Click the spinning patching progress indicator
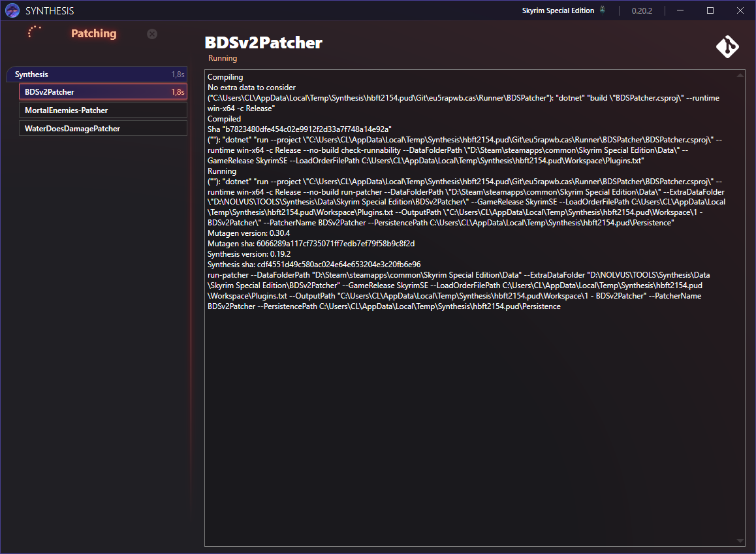Screen dimensions: 756x554 pyautogui.click(x=34, y=32)
